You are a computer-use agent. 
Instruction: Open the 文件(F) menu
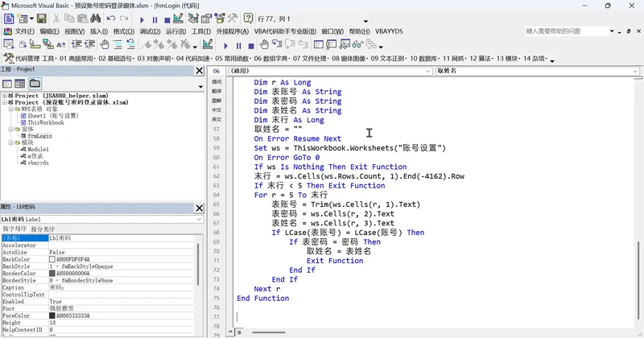tap(25, 31)
